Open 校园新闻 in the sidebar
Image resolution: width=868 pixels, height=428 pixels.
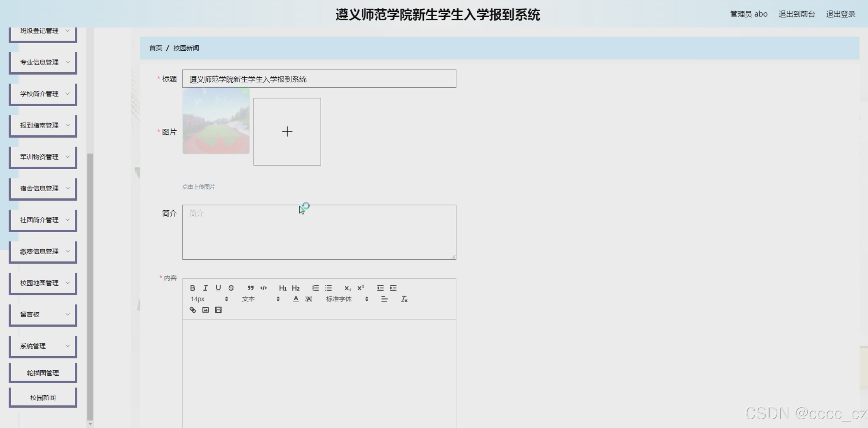(x=43, y=398)
